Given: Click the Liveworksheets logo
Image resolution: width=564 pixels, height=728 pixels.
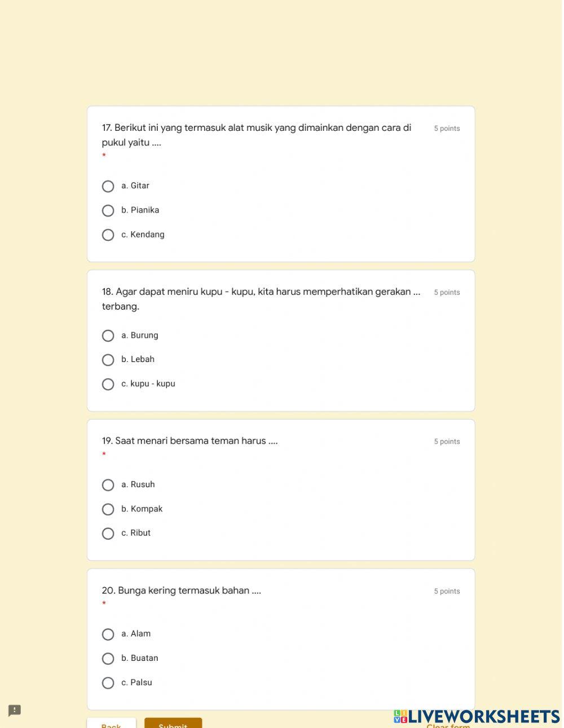Looking at the screenshot, I should pyautogui.click(x=477, y=716).
